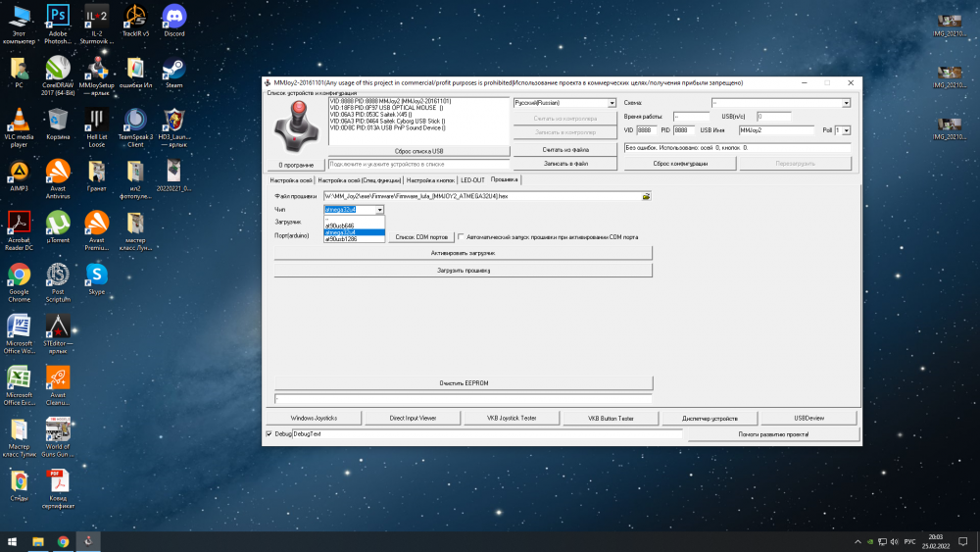This screenshot has width=980, height=552.
Task: Enable automatic firmware launch on COM port checkbox
Action: (462, 236)
